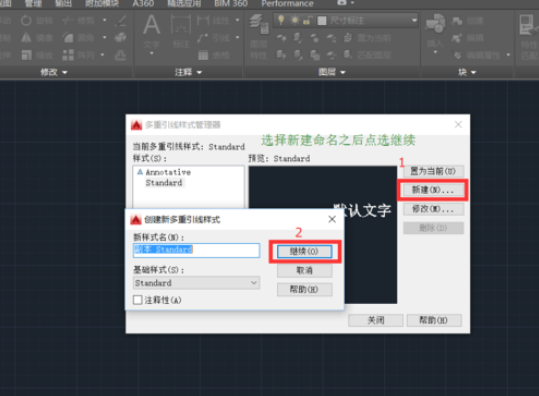Viewport: 539px width, 396px height.
Task: Click the New (新建) button
Action: (x=433, y=190)
